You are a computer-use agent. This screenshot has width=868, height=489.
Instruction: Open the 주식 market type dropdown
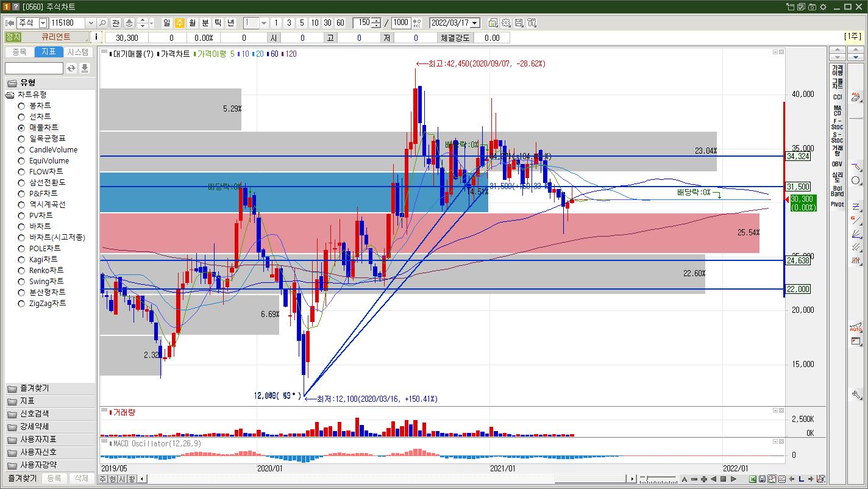coord(43,23)
